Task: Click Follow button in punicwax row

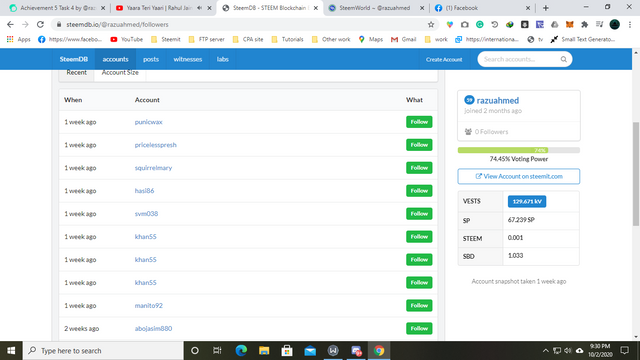Action: pyautogui.click(x=419, y=122)
